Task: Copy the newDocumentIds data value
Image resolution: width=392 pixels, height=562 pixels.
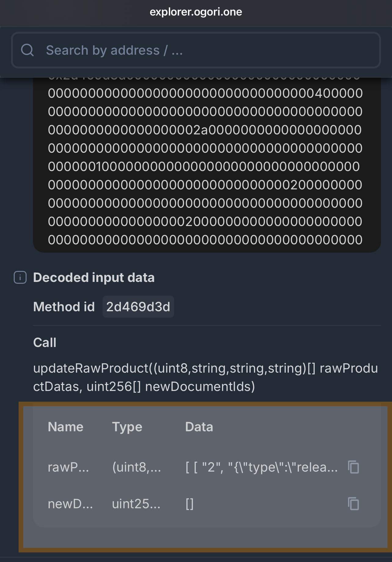Action: pos(354,504)
